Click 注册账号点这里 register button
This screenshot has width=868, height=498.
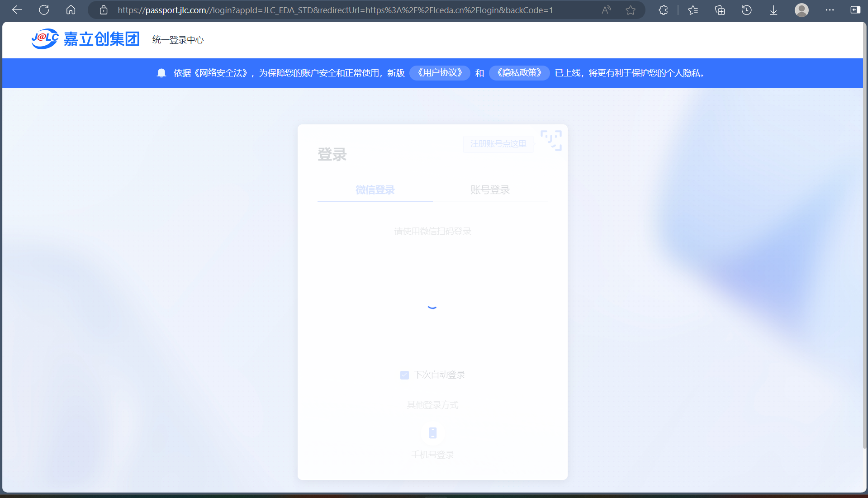coord(498,144)
